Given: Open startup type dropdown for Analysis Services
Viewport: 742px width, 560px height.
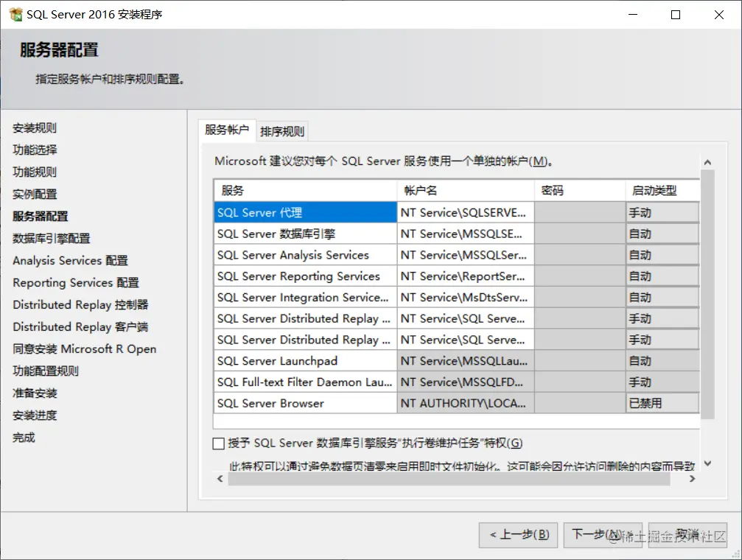Looking at the screenshot, I should pyautogui.click(x=662, y=255).
